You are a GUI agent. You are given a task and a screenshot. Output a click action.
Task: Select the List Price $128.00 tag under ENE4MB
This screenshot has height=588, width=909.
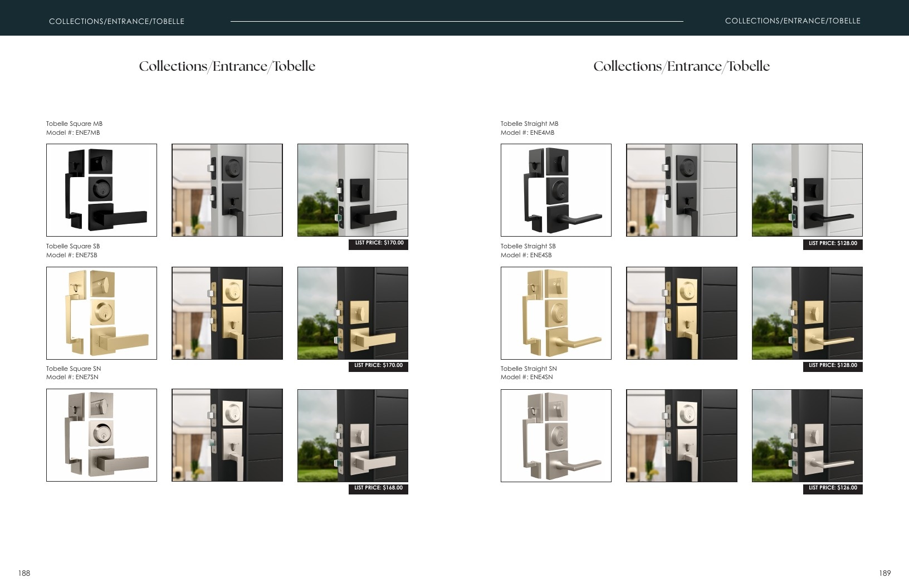tap(833, 244)
